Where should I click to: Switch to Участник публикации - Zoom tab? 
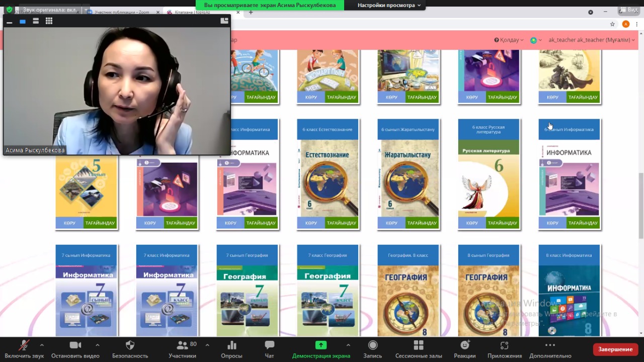[123, 12]
